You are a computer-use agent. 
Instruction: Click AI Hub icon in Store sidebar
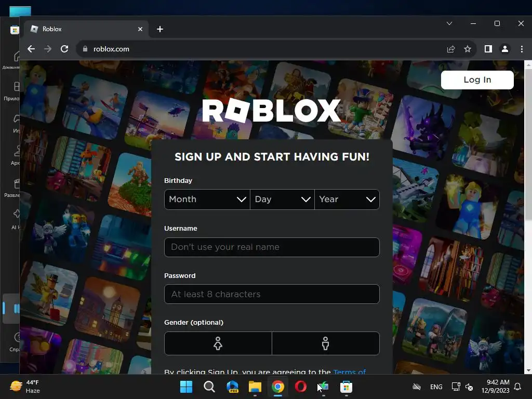coord(16,214)
